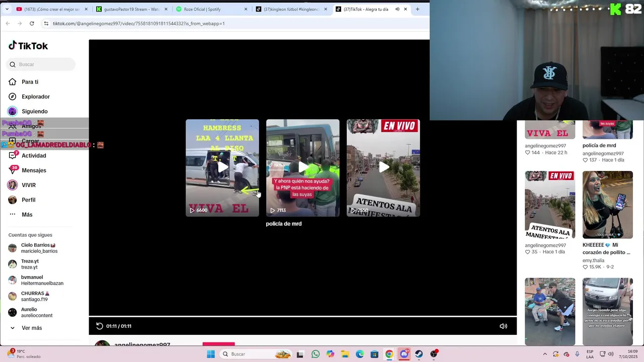The width and height of the screenshot is (644, 362).
Task: Open the emy.thalia author link
Action: pyautogui.click(x=593, y=260)
